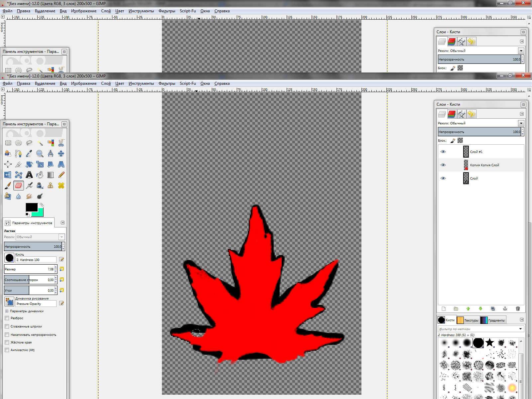Click the black foreground color swatch
The image size is (532, 399).
32,207
